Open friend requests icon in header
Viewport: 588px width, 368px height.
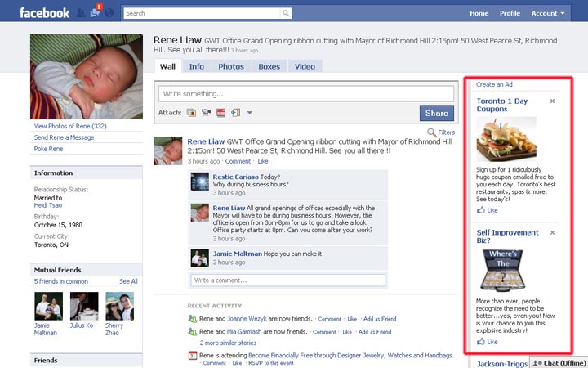tap(81, 13)
